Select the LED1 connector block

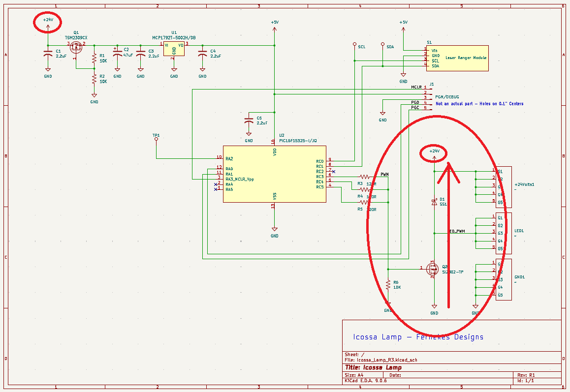point(503,233)
